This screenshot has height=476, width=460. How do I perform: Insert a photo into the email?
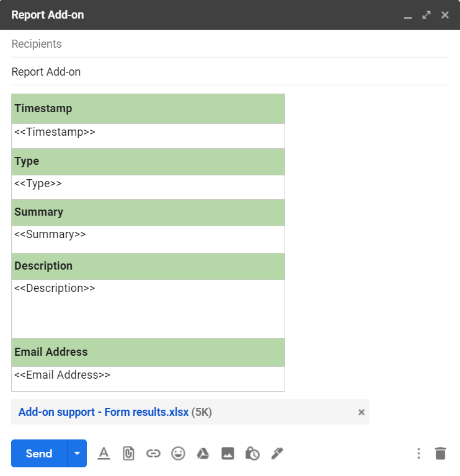228,454
